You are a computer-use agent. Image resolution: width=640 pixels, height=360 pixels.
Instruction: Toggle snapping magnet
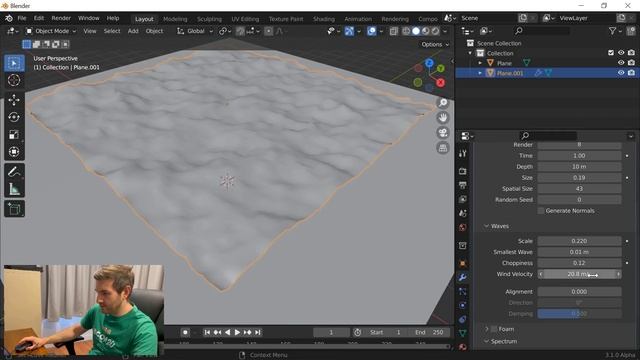(x=240, y=31)
